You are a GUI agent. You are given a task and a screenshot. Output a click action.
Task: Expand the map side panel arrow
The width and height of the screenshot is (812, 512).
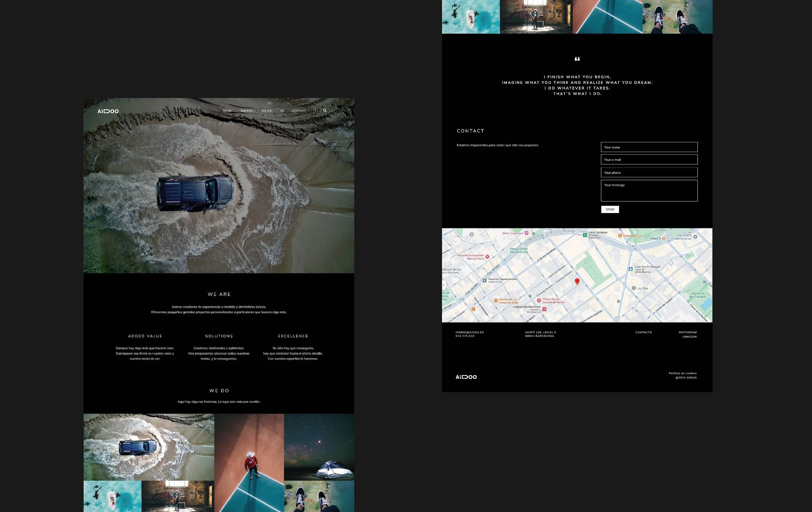444,285
